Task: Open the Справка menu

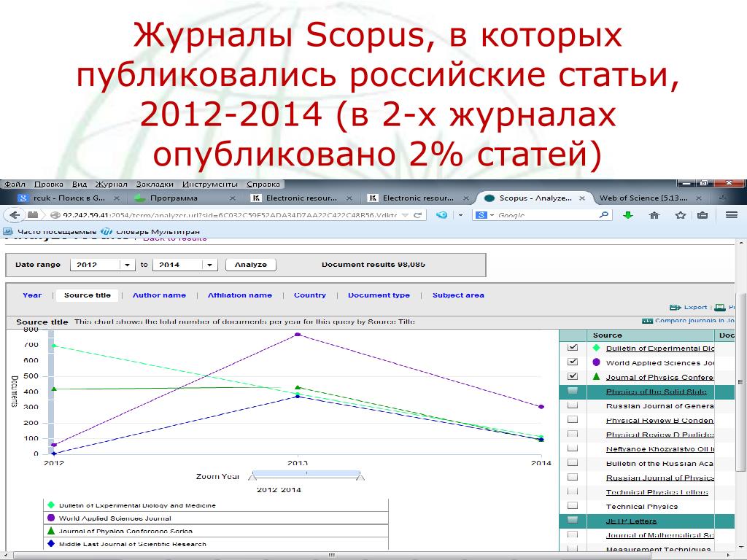Action: coord(263,184)
